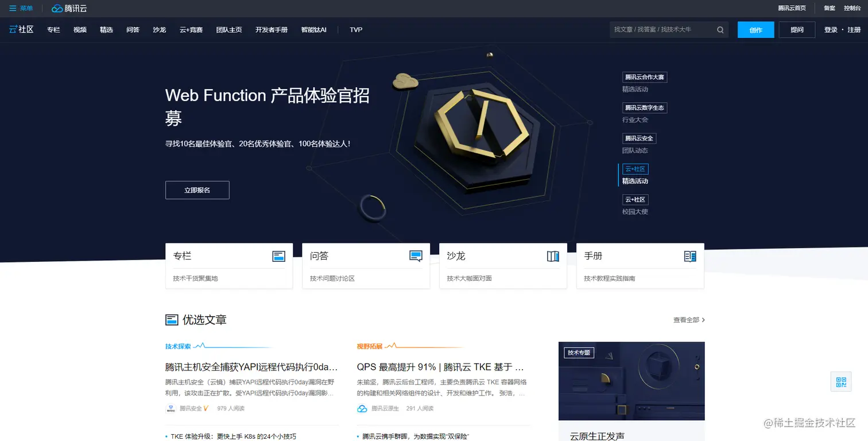The image size is (868, 441).
Task: Click the 技术教程实践指南 description
Action: pyautogui.click(x=610, y=278)
